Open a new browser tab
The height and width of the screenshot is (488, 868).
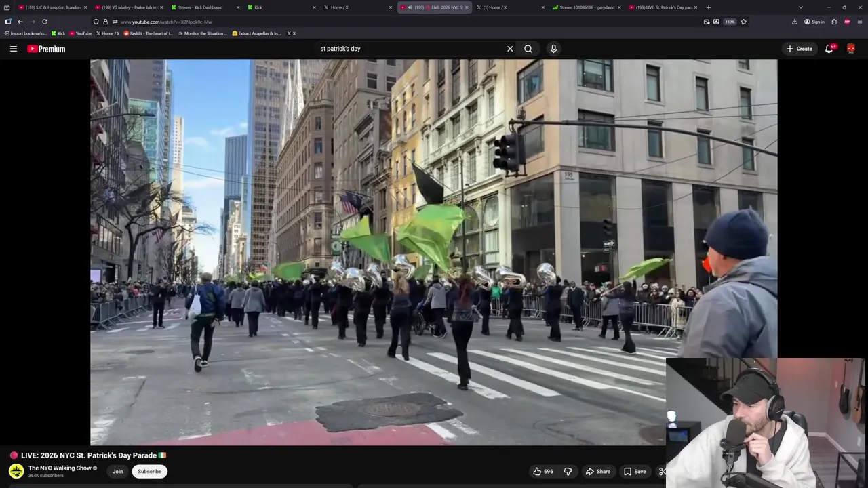click(708, 7)
